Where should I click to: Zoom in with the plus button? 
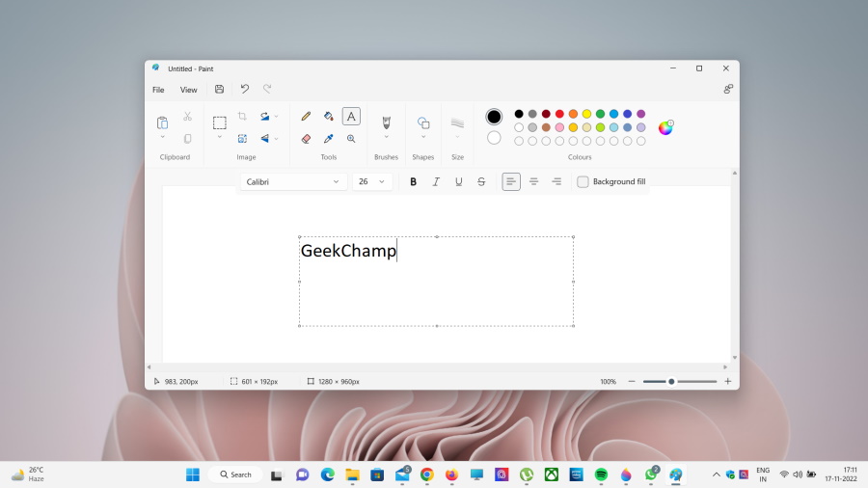pos(728,381)
